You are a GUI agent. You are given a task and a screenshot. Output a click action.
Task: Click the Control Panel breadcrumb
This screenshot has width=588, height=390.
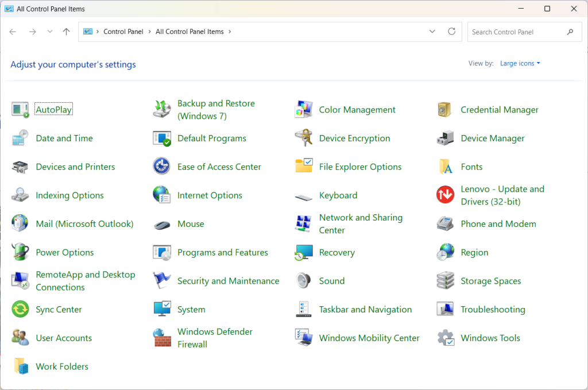123,32
